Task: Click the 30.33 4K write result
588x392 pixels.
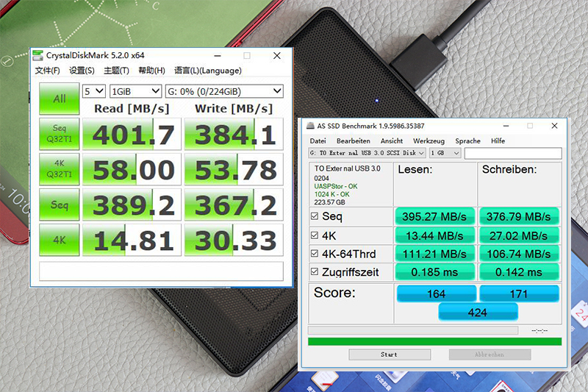Action: point(234,240)
